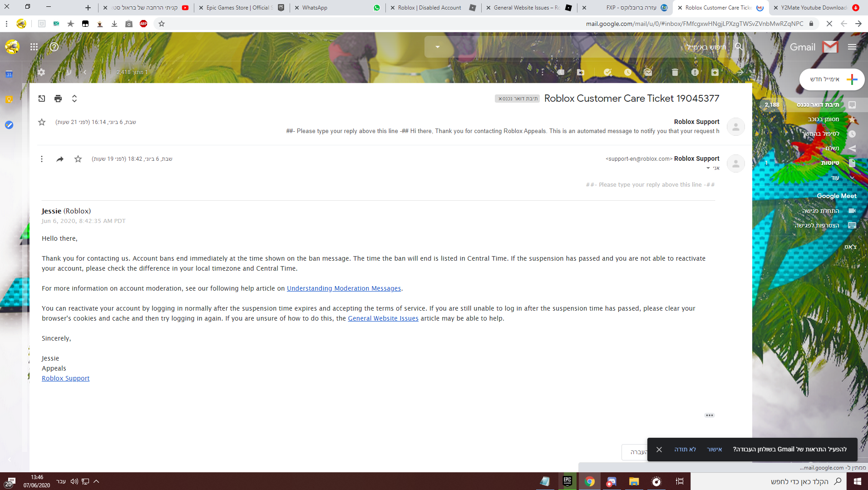Image resolution: width=868 pixels, height=490 pixels.
Task: Open more toolbar actions menu
Action: tap(542, 72)
